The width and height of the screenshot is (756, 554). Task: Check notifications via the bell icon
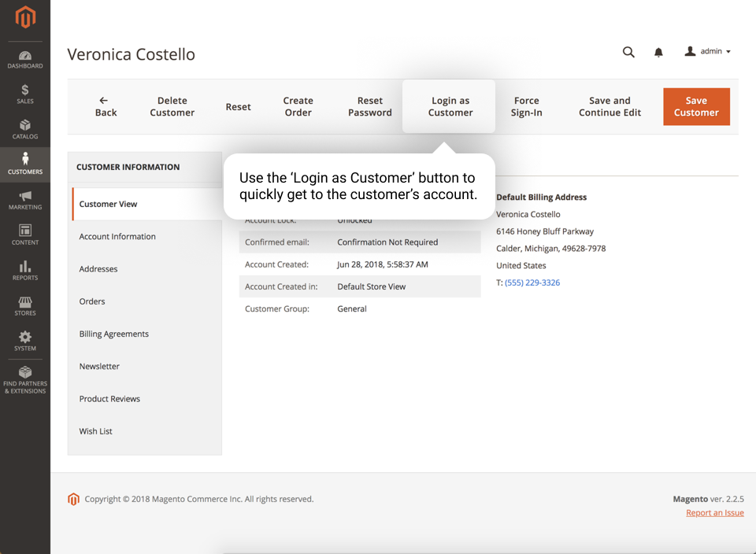click(658, 52)
